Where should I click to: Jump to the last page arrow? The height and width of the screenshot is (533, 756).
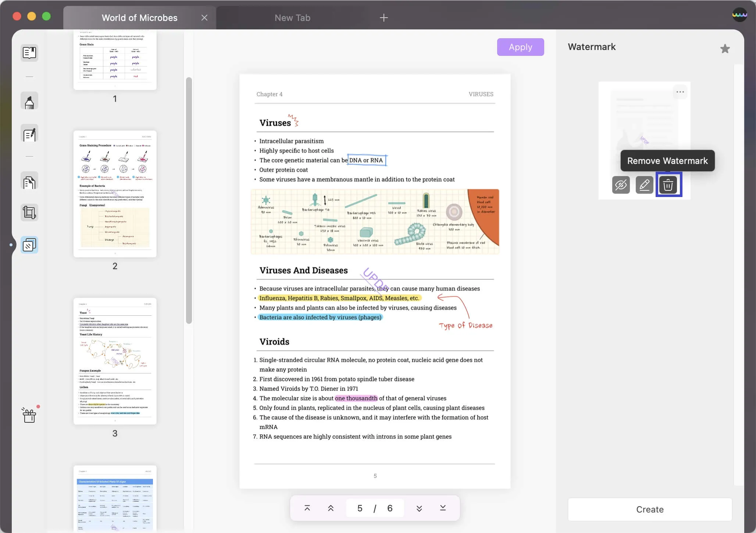point(443,508)
